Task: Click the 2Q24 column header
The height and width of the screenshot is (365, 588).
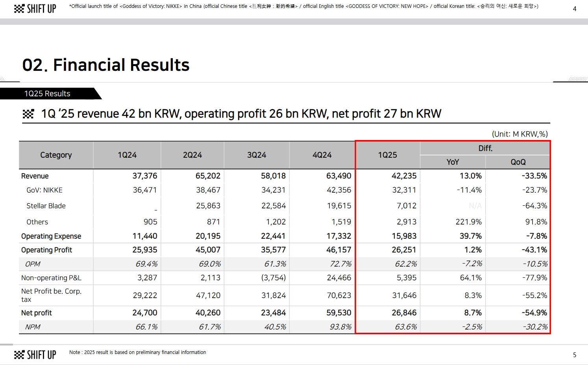Action: pos(192,155)
